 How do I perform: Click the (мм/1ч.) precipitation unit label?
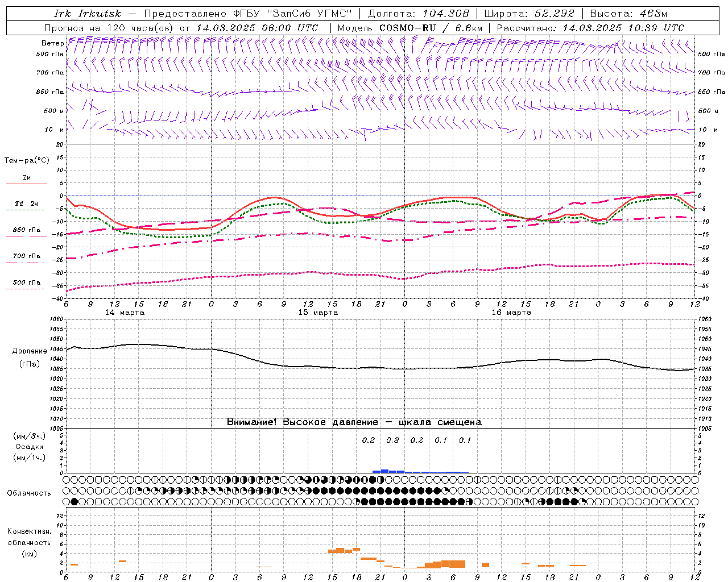pyautogui.click(x=30, y=458)
